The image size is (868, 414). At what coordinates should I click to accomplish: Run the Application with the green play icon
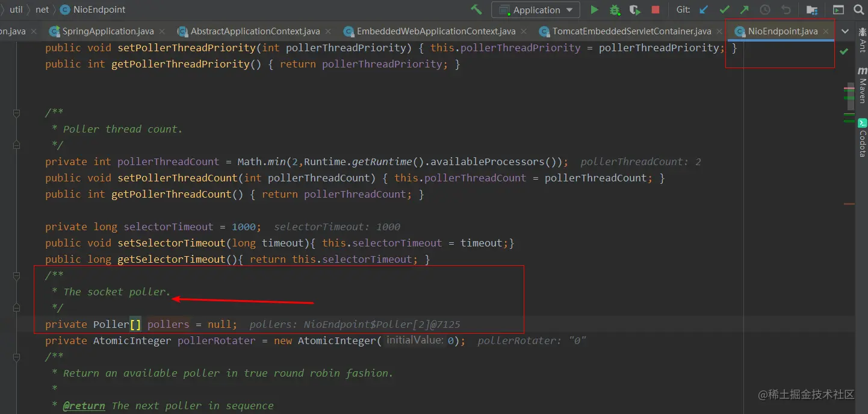pyautogui.click(x=594, y=10)
